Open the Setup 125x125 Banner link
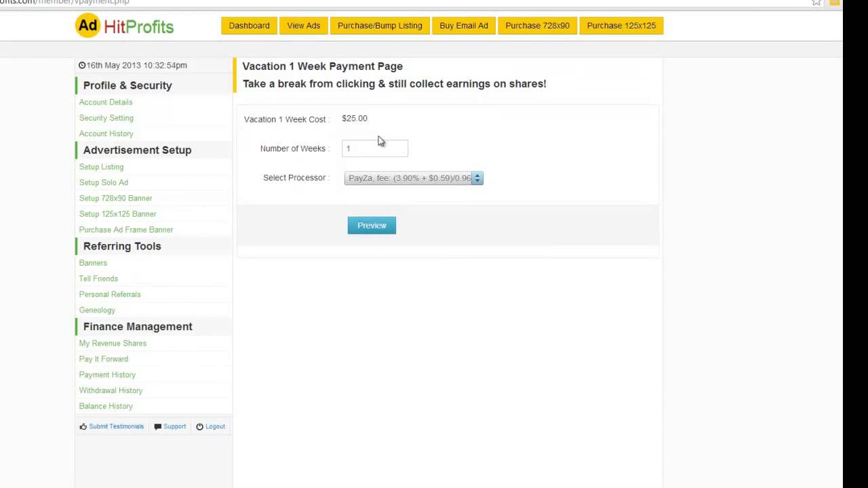Image resolution: width=868 pixels, height=488 pixels. (118, 213)
